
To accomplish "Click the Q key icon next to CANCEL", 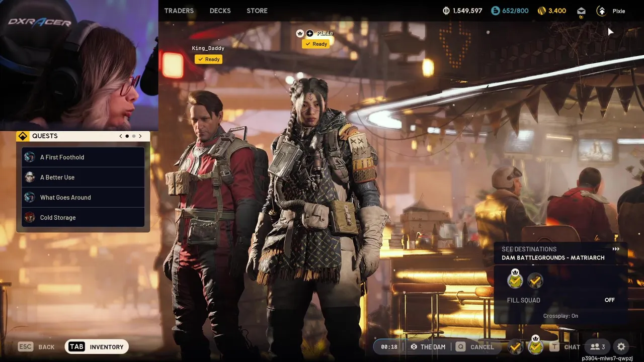I will pyautogui.click(x=460, y=347).
